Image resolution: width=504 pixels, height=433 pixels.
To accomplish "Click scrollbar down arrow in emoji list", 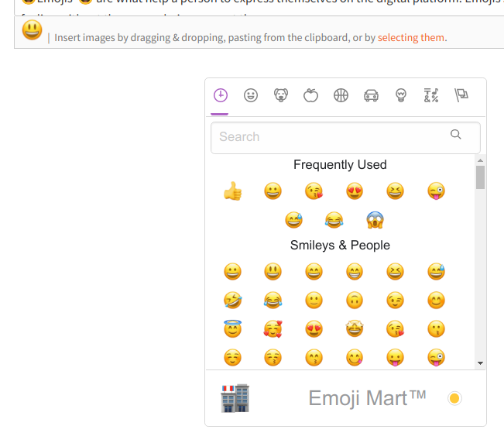I will pos(480,363).
